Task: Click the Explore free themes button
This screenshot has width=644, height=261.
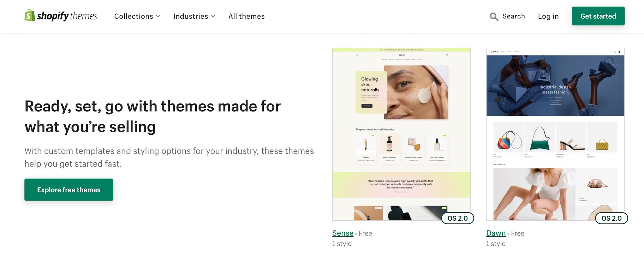Action: 69,190
